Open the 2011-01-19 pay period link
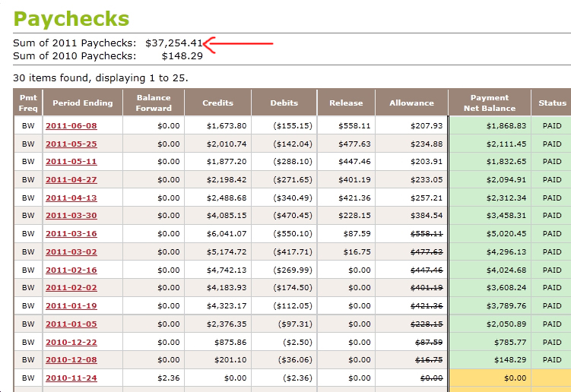The height and width of the screenshot is (392, 571). coord(71,306)
